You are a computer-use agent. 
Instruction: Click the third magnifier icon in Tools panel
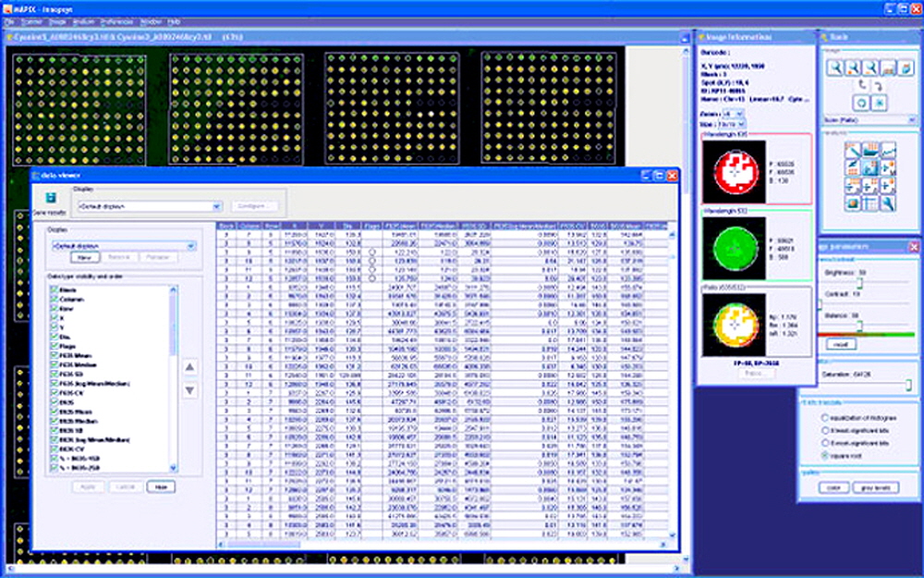pos(869,69)
